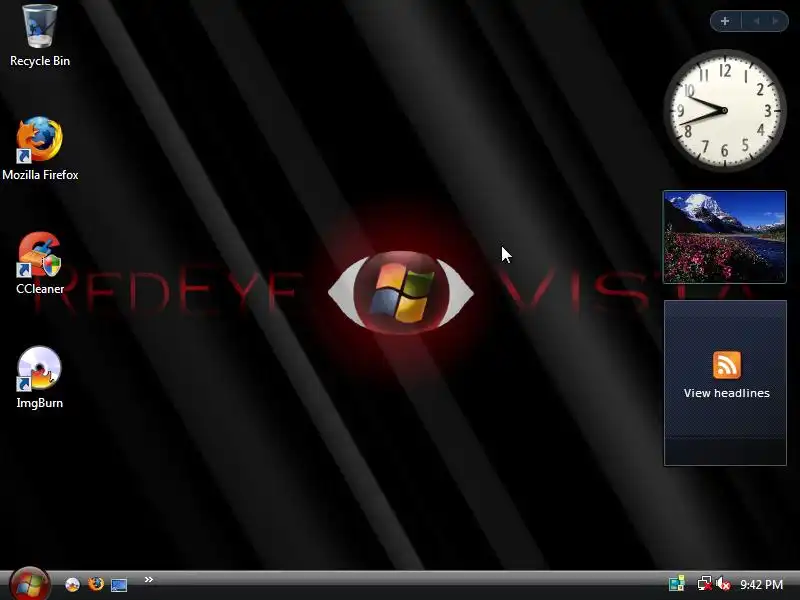
Task: Launch Firefox from the Quick Launch bar
Action: click(x=95, y=584)
